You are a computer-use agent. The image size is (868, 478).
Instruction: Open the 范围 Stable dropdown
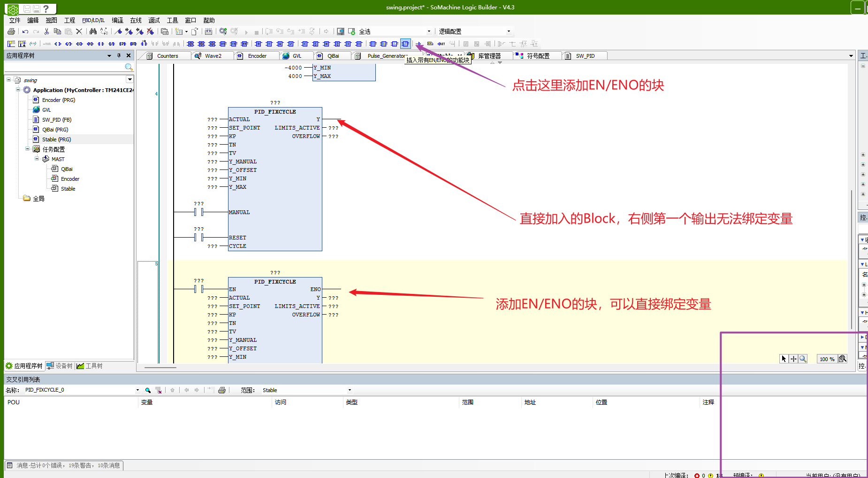(x=350, y=390)
